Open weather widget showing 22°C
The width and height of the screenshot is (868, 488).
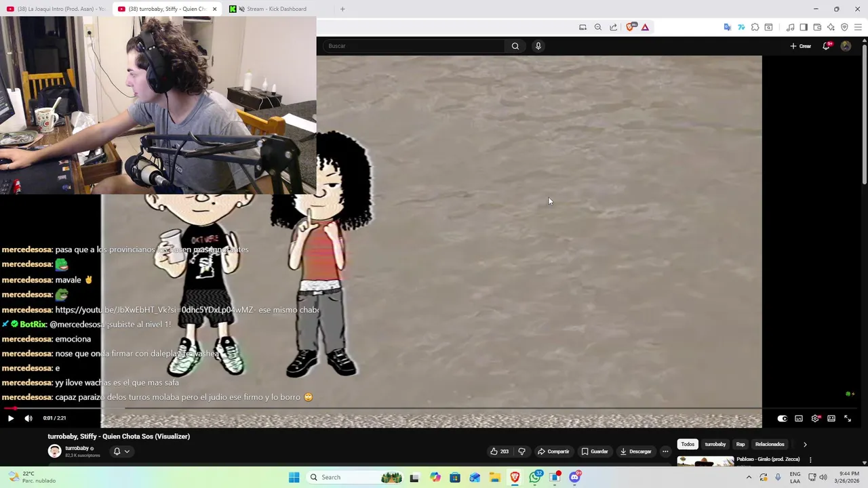click(x=31, y=477)
